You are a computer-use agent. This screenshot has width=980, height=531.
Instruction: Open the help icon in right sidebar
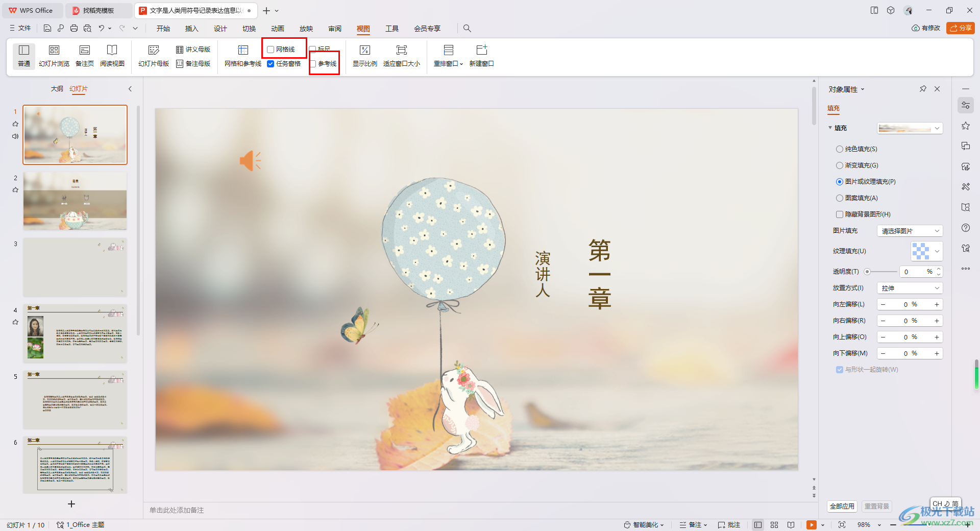[966, 228]
